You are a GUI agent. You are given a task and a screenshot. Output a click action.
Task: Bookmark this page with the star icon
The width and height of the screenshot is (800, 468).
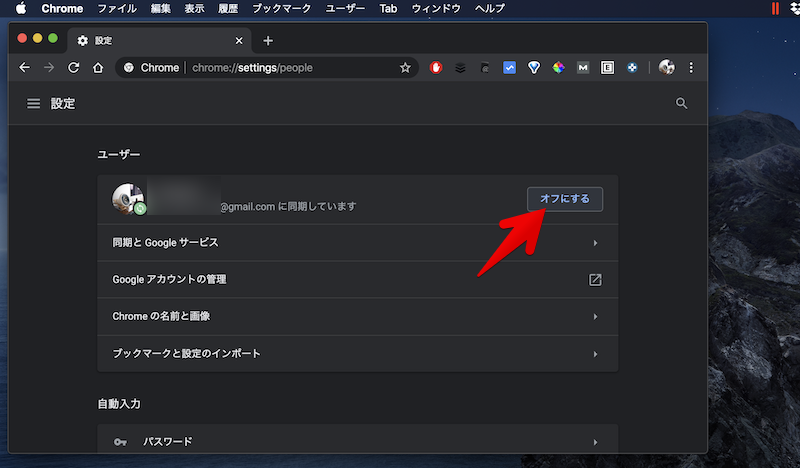[405, 68]
